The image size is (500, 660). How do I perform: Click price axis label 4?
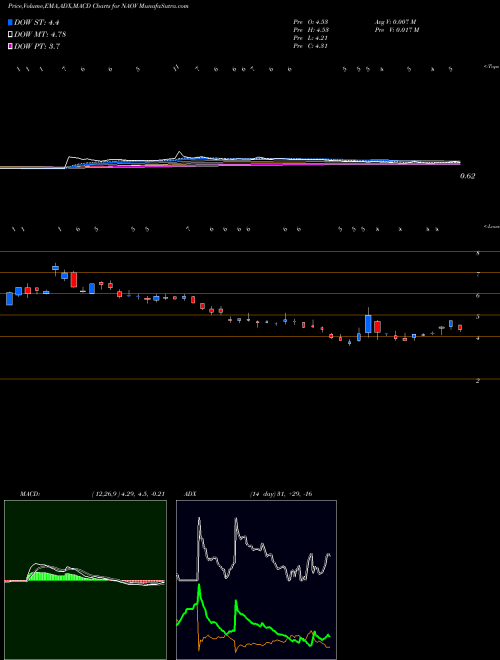[x=478, y=338]
